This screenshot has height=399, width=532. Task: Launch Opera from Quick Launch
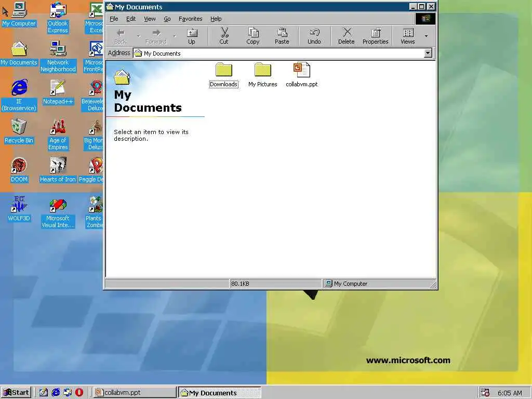click(x=79, y=393)
